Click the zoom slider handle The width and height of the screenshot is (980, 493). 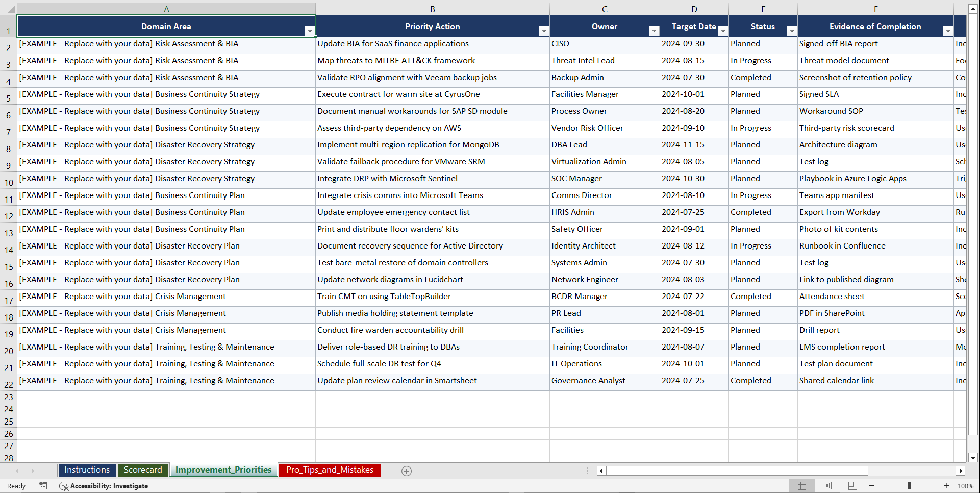[911, 486]
